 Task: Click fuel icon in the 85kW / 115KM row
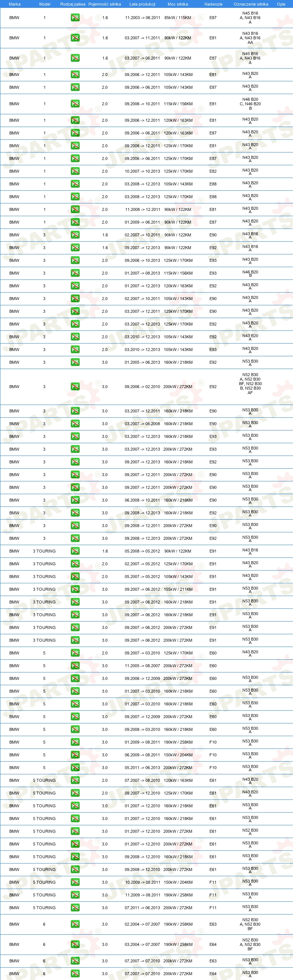point(75,18)
